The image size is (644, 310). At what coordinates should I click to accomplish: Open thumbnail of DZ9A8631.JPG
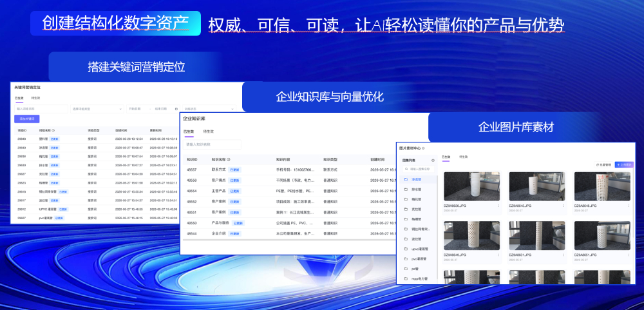tap(537, 236)
